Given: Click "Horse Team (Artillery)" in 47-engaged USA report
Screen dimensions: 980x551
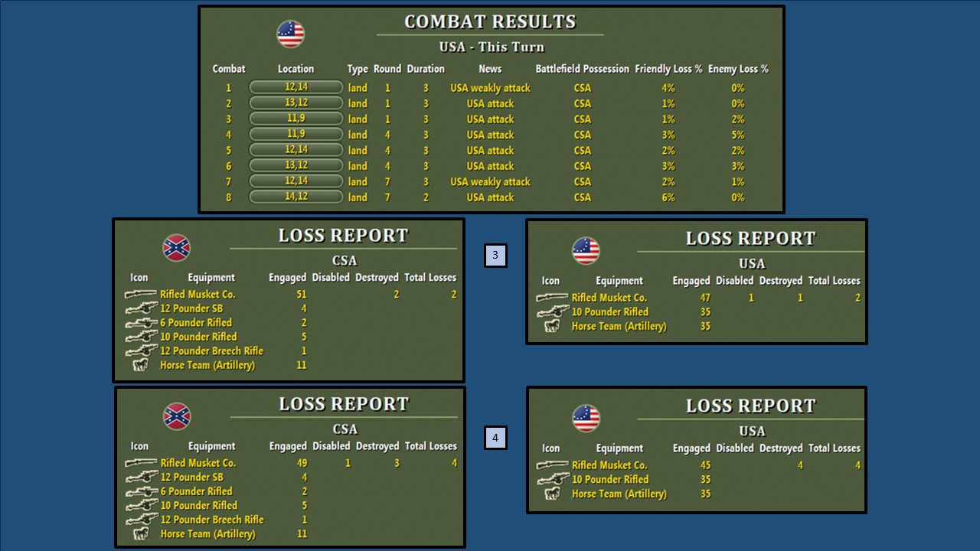Looking at the screenshot, I should 619,326.
